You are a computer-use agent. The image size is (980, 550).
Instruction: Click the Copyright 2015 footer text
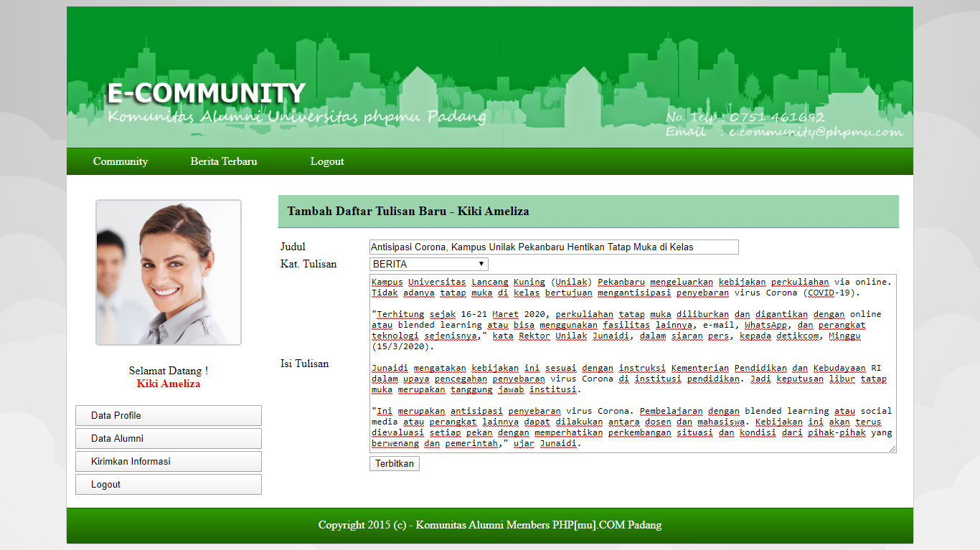[490, 525]
